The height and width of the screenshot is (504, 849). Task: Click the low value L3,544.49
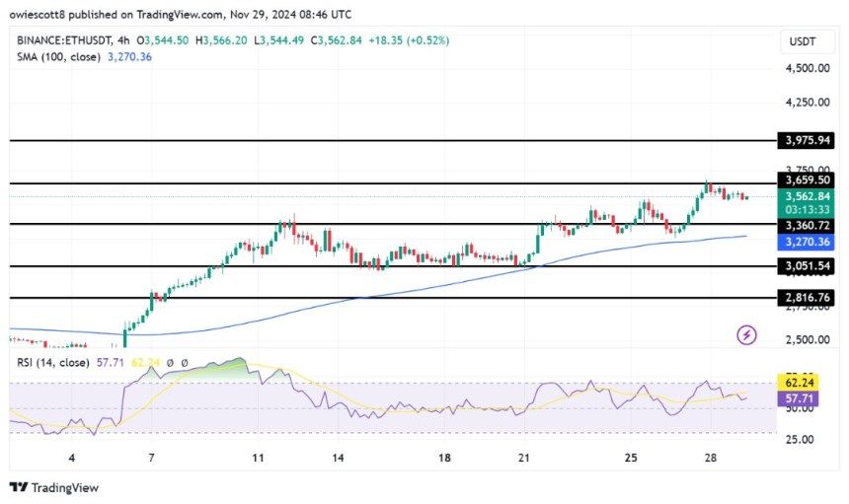(278, 40)
